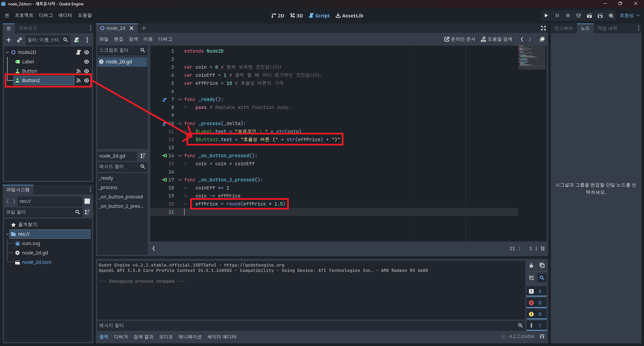Image resolution: width=644 pixels, height=346 pixels.
Task: Fold the _process function at line 10
Action: (180, 124)
